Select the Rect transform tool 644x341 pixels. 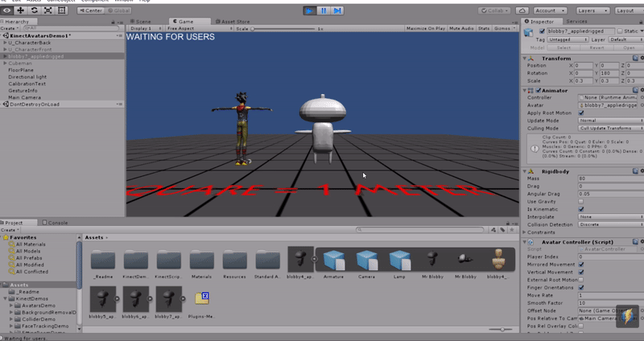tap(61, 10)
